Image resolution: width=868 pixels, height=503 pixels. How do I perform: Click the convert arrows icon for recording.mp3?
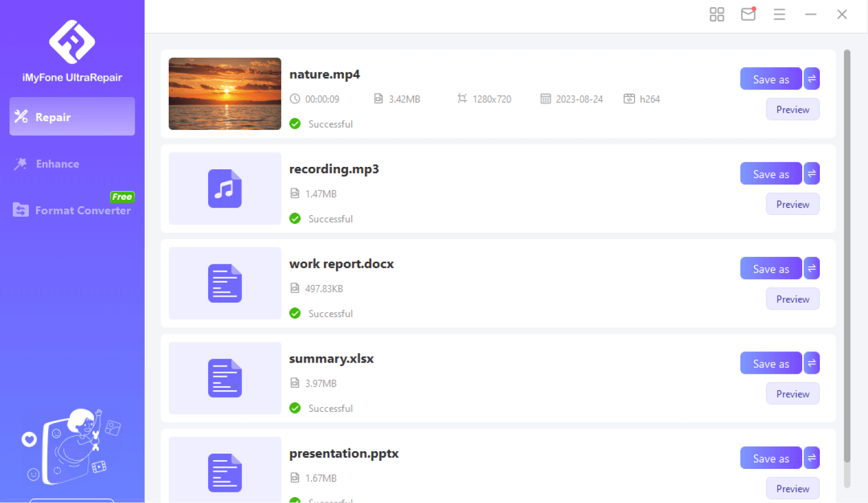[812, 173]
